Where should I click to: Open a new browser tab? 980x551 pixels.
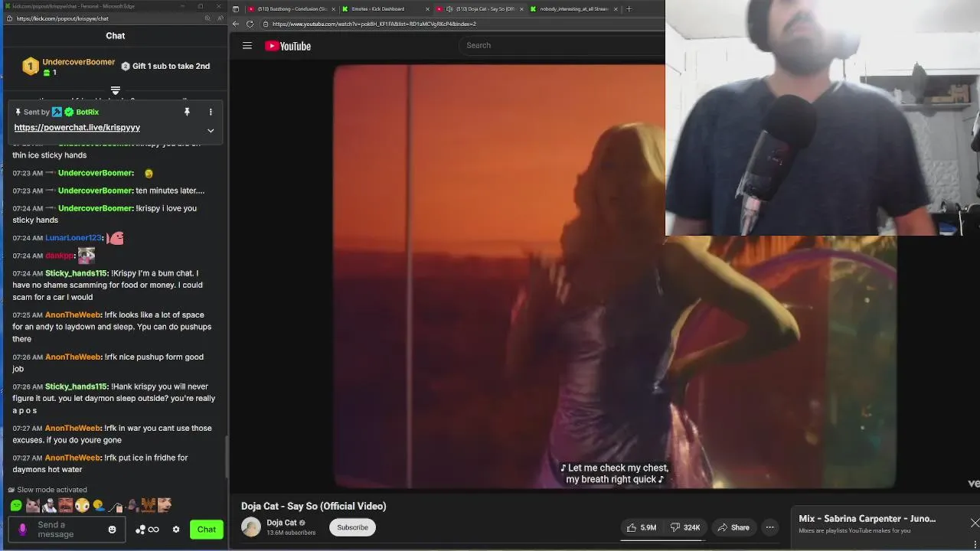[629, 9]
